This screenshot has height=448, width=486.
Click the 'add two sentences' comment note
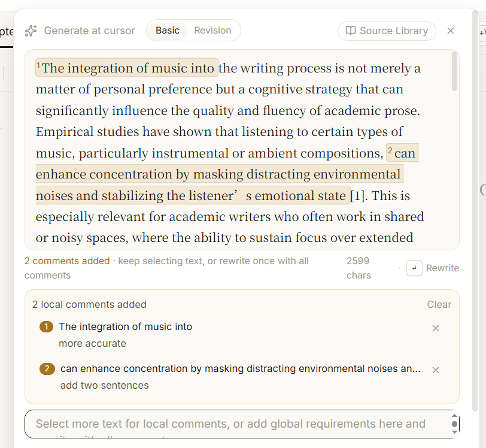(105, 385)
